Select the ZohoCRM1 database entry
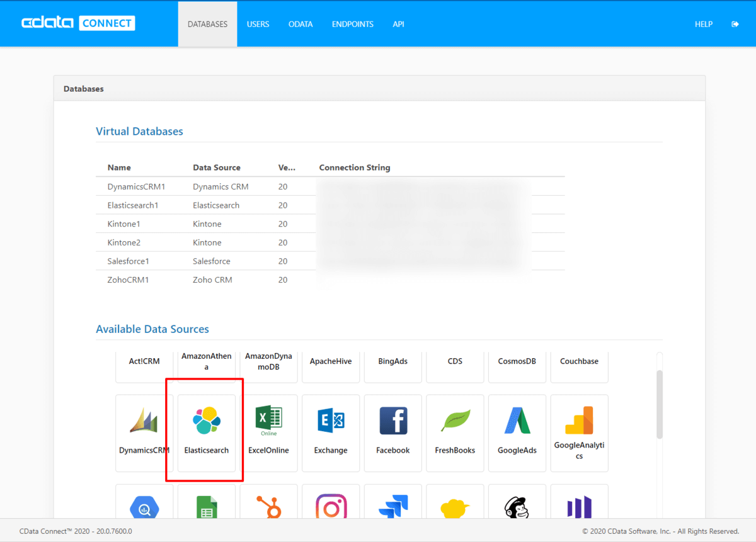The image size is (756, 542). (x=129, y=280)
